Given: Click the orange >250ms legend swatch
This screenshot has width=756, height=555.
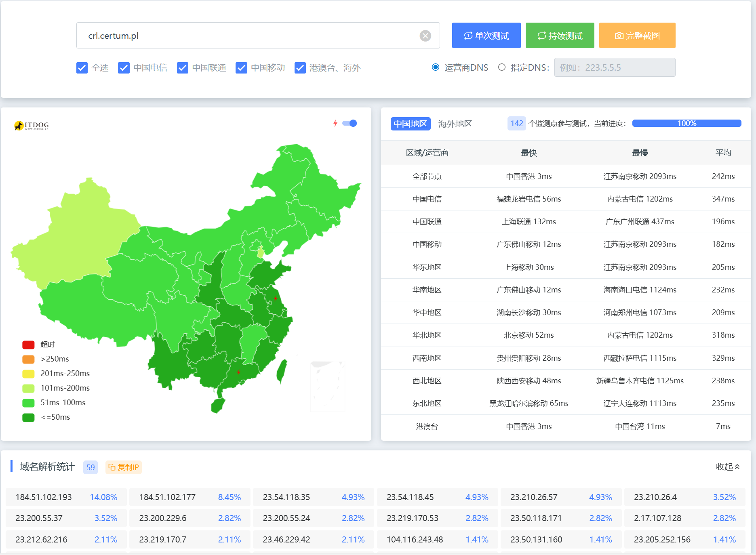Looking at the screenshot, I should [x=28, y=359].
